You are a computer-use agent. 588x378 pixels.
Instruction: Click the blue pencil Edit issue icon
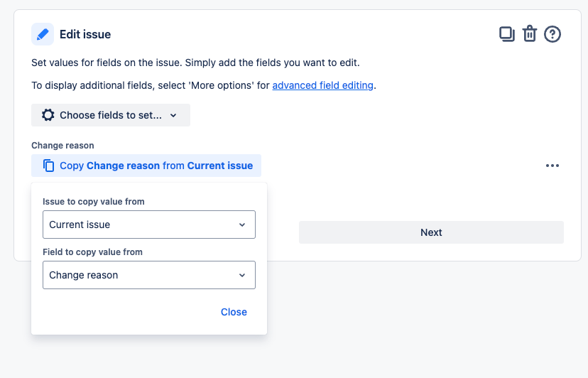[x=43, y=34]
